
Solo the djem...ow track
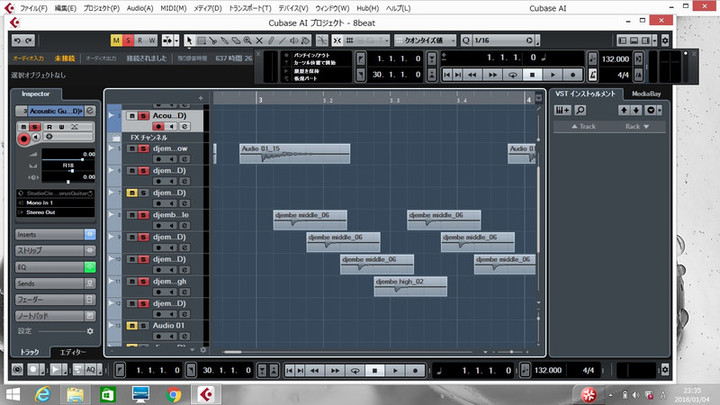pyautogui.click(x=143, y=149)
